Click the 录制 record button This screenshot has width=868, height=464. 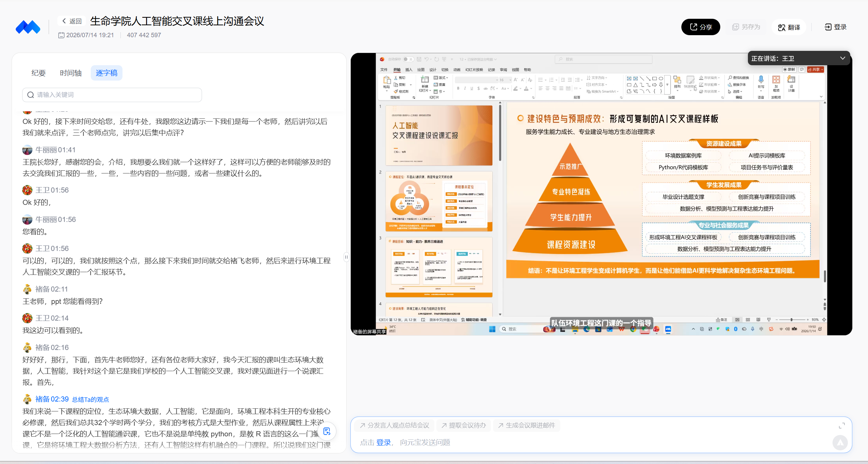tap(789, 69)
